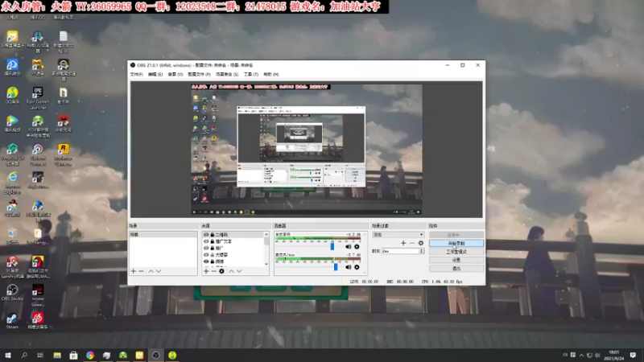Click 'CPU: 1.6%, 60.00 fps' status text
Image resolution: width=644 pixels, height=362 pixels.
point(442,282)
